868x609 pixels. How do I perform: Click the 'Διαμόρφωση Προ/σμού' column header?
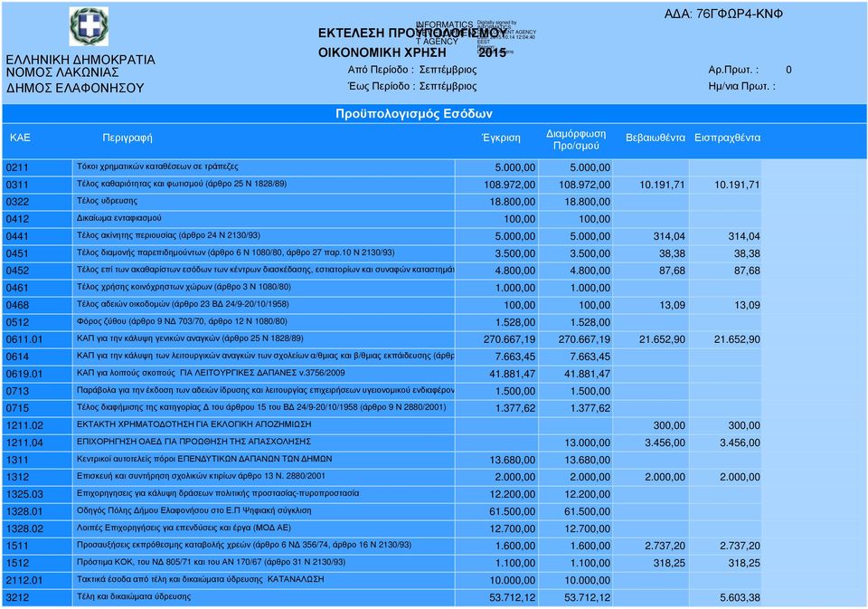point(576,139)
